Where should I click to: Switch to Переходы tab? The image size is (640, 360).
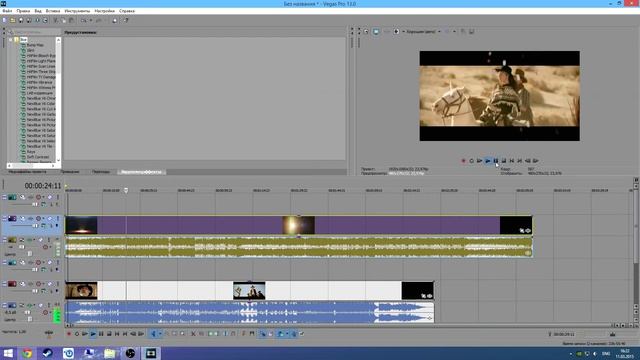tap(101, 172)
